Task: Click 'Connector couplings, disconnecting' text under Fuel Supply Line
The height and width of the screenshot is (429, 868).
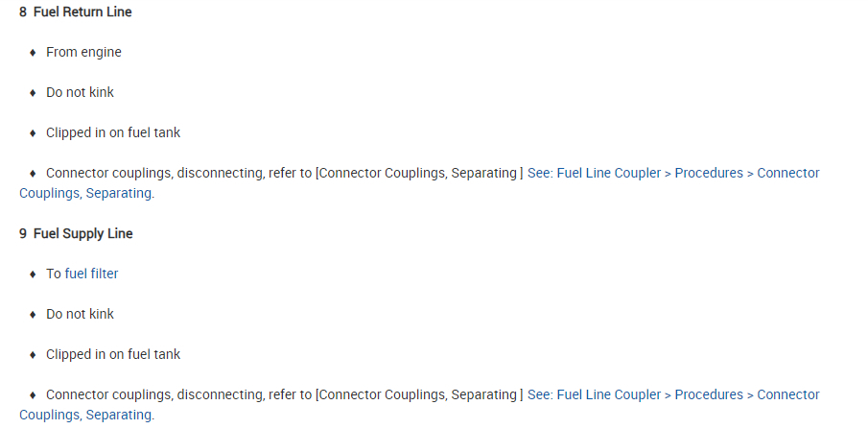Action: tap(153, 394)
